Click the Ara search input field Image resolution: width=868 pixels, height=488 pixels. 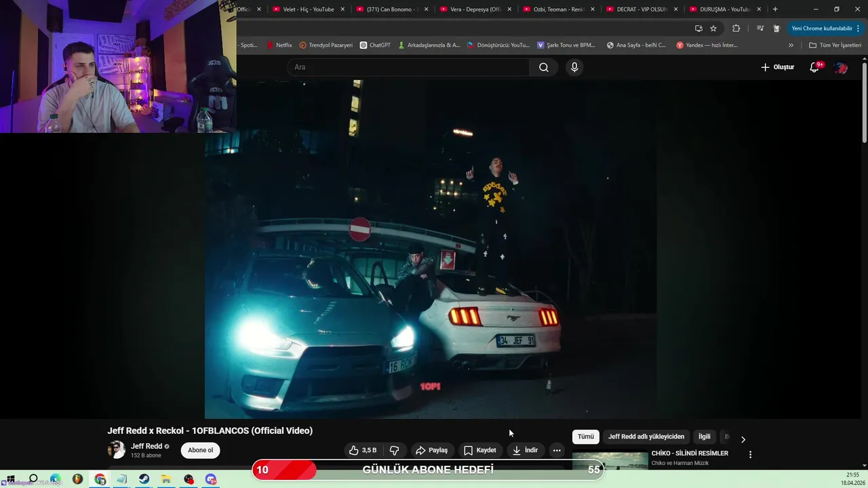(409, 67)
